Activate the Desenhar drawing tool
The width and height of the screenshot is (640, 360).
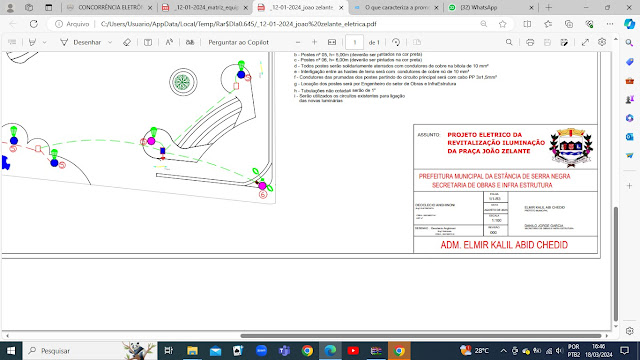[81, 42]
